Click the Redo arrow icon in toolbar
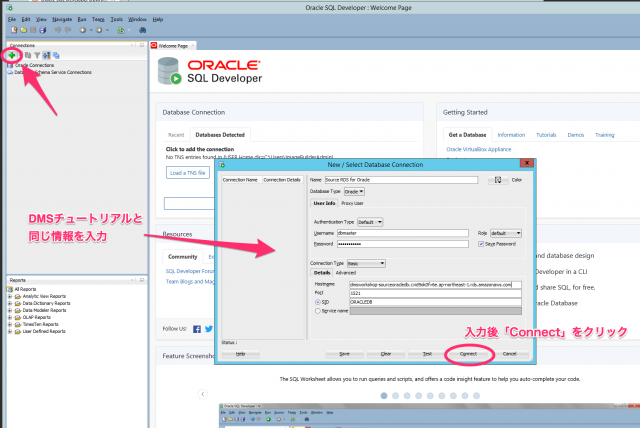 click(x=68, y=30)
